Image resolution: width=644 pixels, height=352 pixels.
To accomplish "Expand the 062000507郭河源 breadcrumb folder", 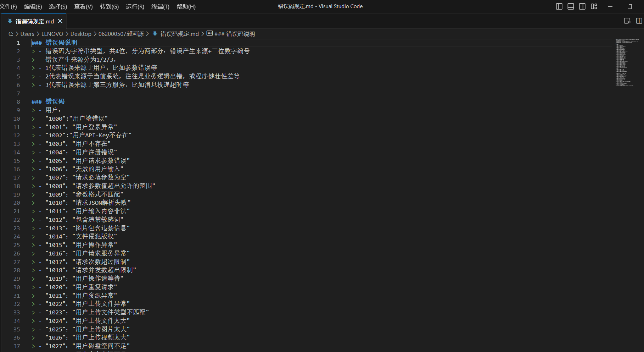I will tap(121, 34).
